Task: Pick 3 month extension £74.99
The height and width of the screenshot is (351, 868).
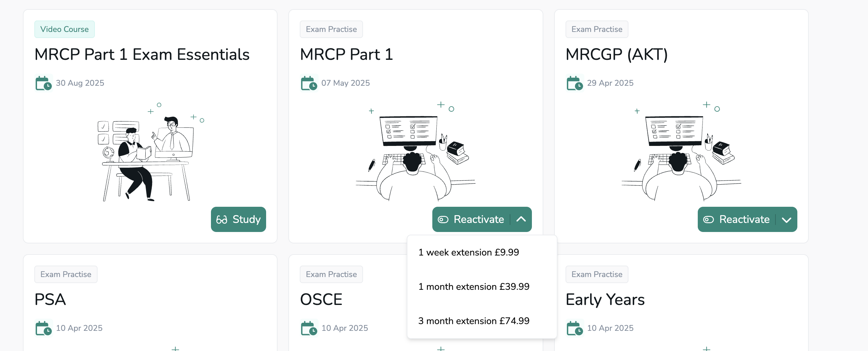Action: pos(473,321)
